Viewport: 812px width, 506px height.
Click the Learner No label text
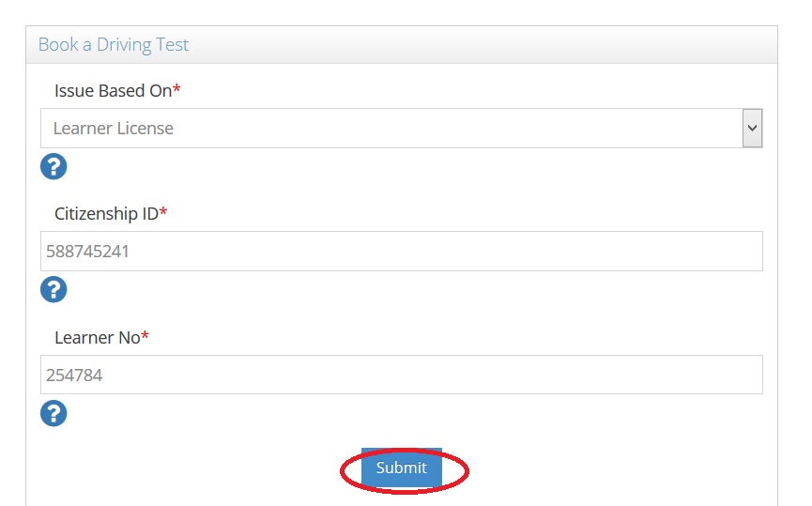point(97,337)
